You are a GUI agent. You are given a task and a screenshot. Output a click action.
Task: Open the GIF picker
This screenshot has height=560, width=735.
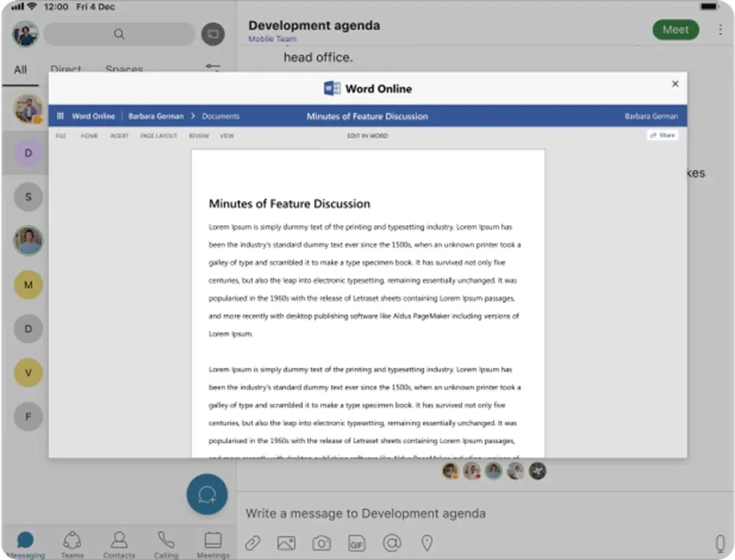357,543
